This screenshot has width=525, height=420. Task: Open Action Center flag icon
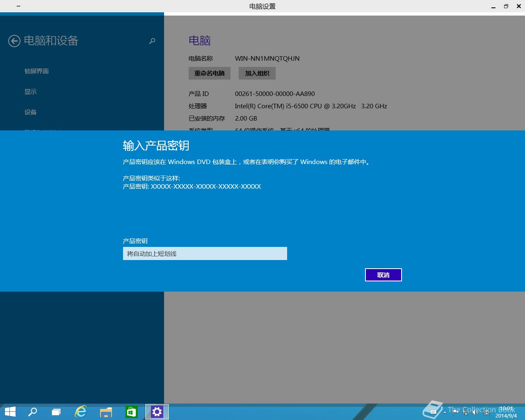click(456, 412)
